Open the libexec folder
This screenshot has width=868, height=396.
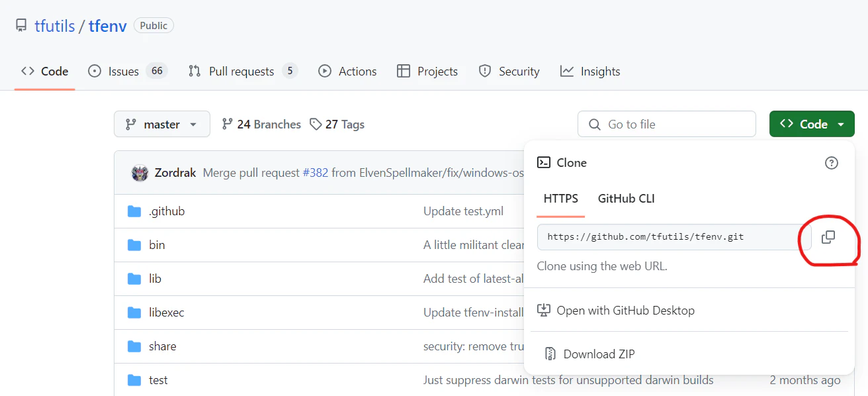point(167,313)
